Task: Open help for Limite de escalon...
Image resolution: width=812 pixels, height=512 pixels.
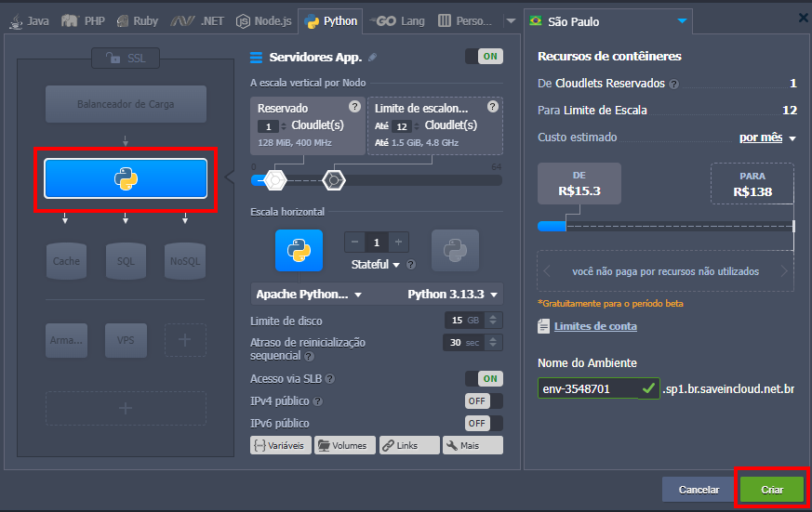Action: (492, 107)
